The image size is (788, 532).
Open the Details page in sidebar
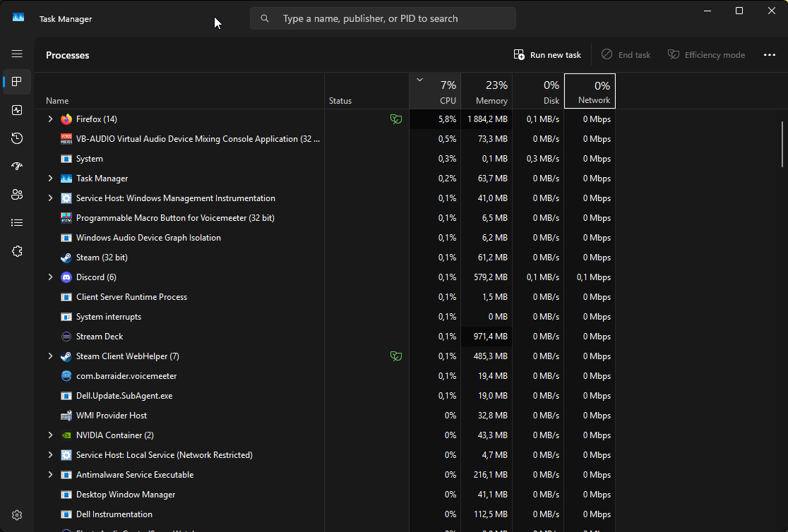pyautogui.click(x=17, y=222)
